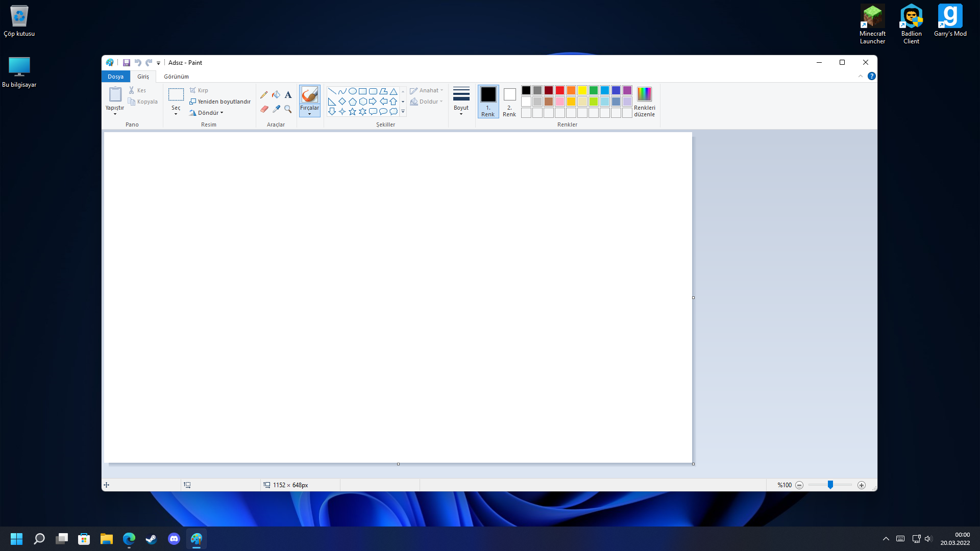Image resolution: width=980 pixels, height=551 pixels.
Task: Select the Text tool
Action: [288, 95]
